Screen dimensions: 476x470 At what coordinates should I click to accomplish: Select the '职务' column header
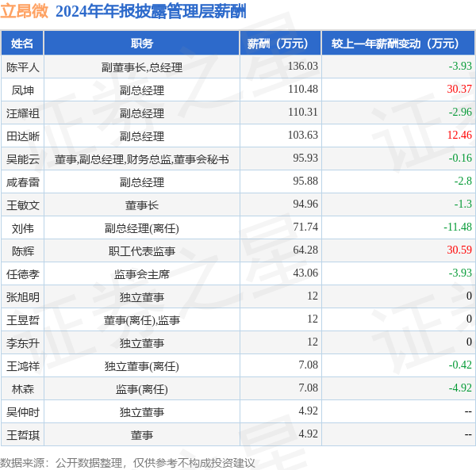pyautogui.click(x=142, y=43)
